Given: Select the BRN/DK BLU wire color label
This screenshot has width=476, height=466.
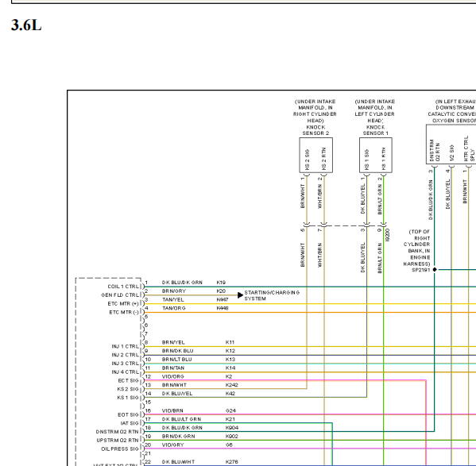Looking at the screenshot, I should click(177, 351).
